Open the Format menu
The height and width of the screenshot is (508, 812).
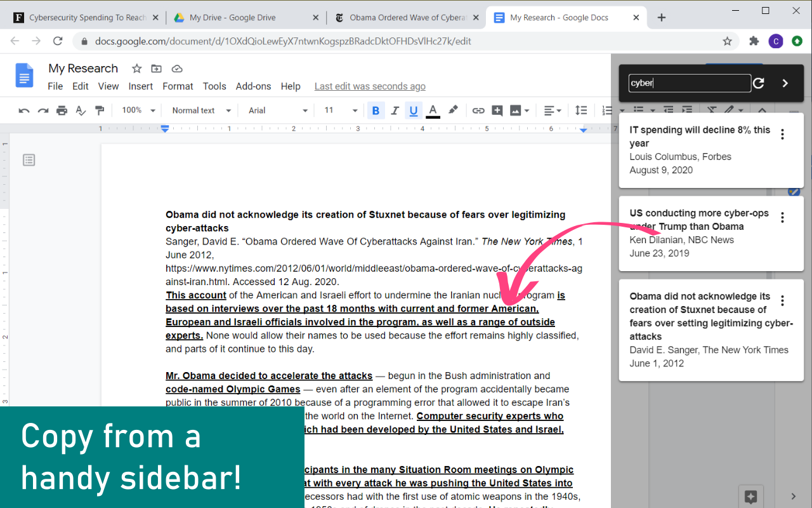click(x=178, y=86)
